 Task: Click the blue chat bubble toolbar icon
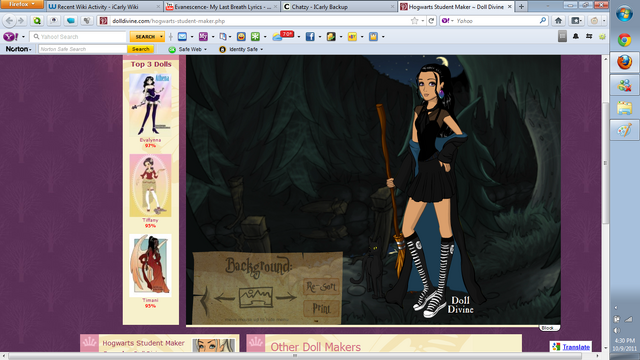click(71, 20)
